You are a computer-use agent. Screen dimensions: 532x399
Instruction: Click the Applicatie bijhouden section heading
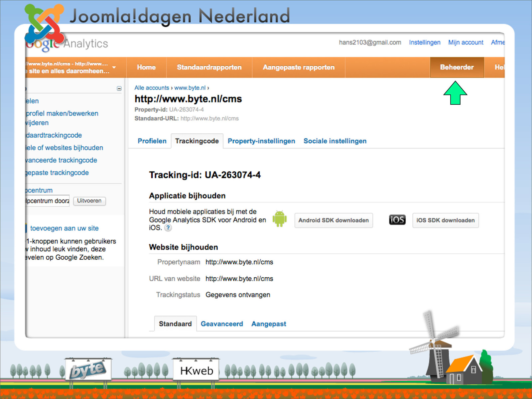pos(187,196)
